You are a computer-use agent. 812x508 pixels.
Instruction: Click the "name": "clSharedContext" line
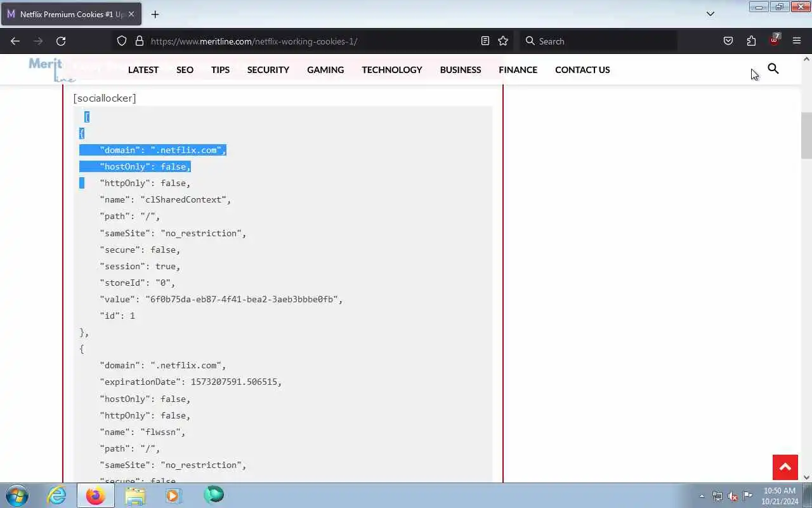[x=166, y=199]
